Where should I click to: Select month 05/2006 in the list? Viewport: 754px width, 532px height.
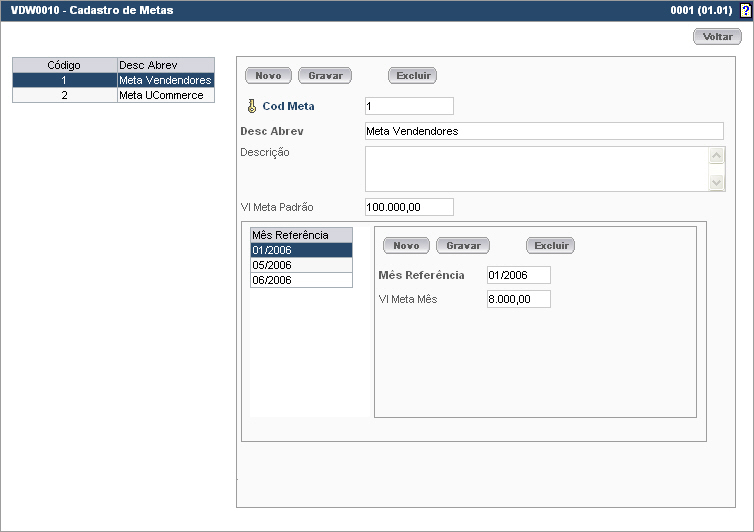[x=300, y=265]
